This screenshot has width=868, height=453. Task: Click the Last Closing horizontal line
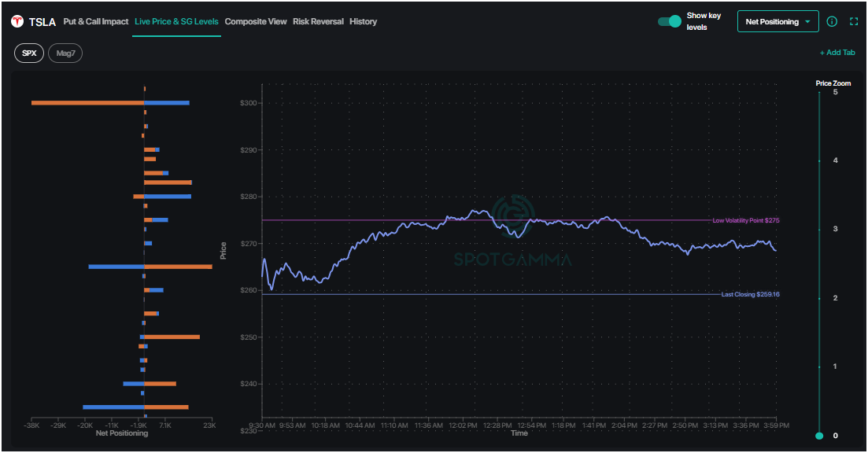[490, 294]
